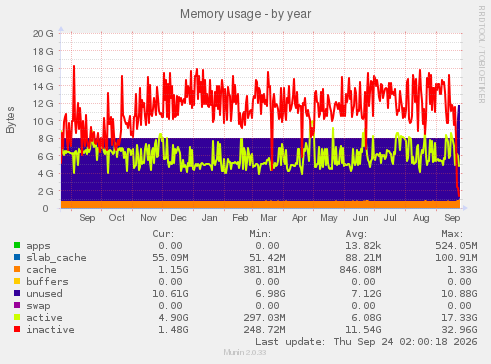Click the 'Aug' x-axis month label
Viewport: 491px width, 364px height.
421,218
